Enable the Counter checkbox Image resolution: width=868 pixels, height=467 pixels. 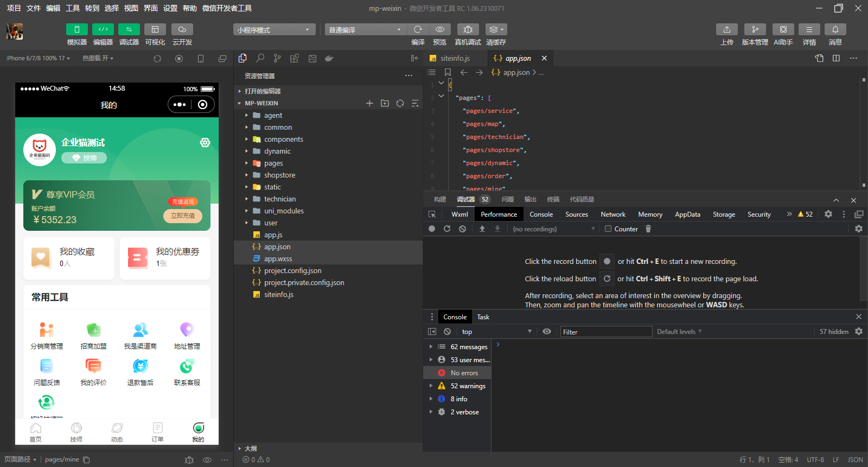tap(608, 229)
